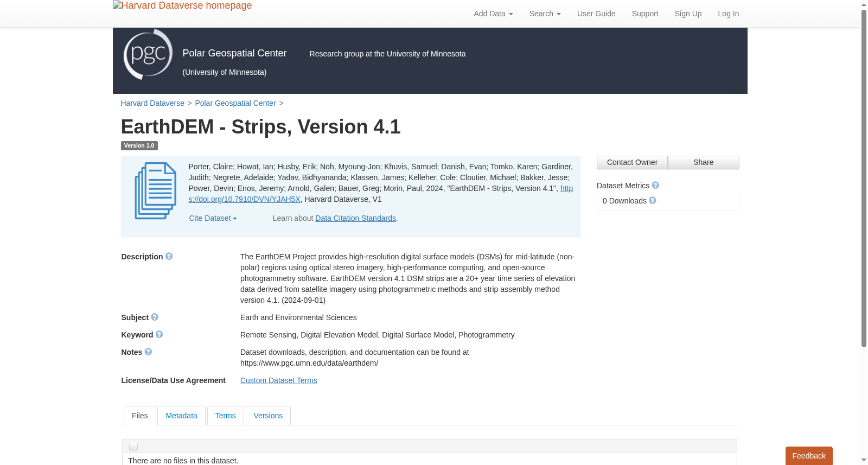
Task: Click 'Earth and Environmental Sciences' subject text
Action: click(298, 317)
